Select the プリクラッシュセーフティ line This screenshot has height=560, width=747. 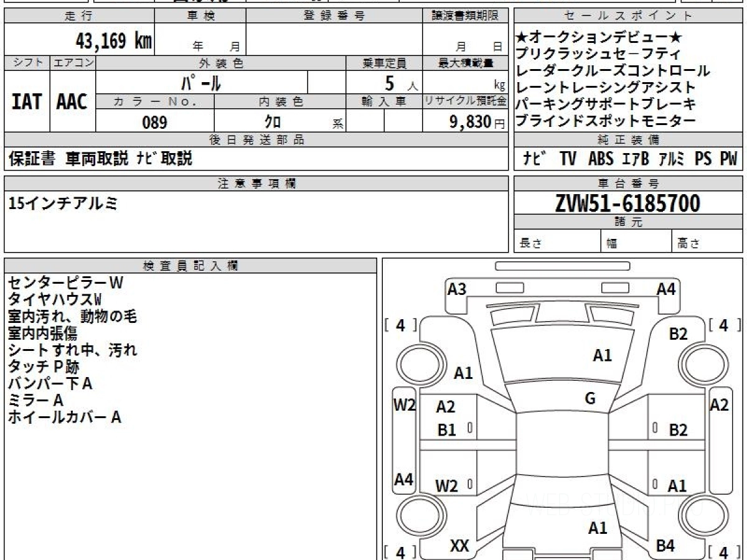point(598,54)
